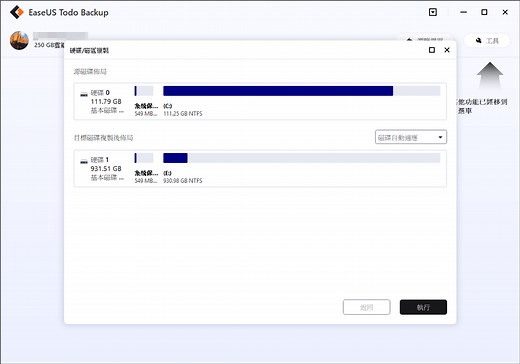This screenshot has width=520, height=364.
Task: Open the title bar dropdown menu icon
Action: tap(433, 12)
